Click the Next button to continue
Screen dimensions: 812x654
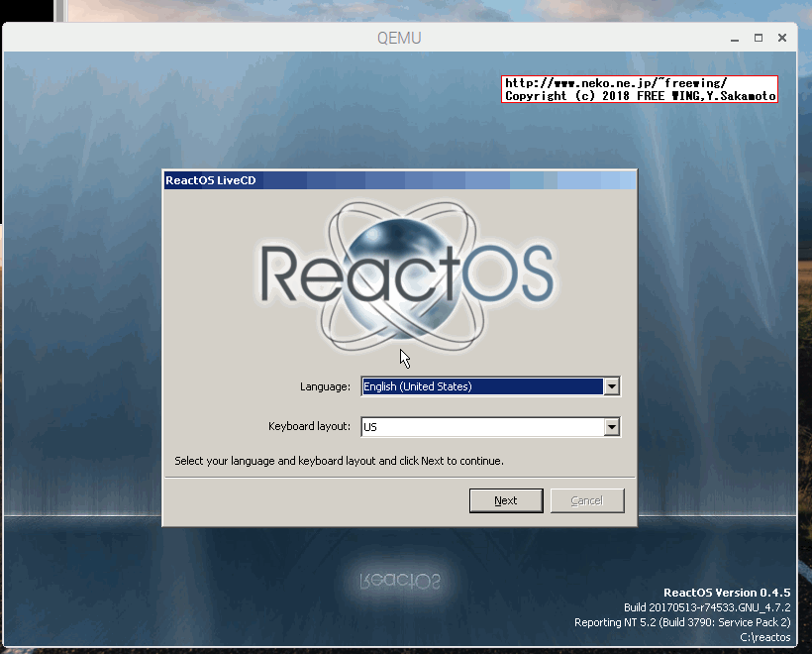pyautogui.click(x=506, y=500)
